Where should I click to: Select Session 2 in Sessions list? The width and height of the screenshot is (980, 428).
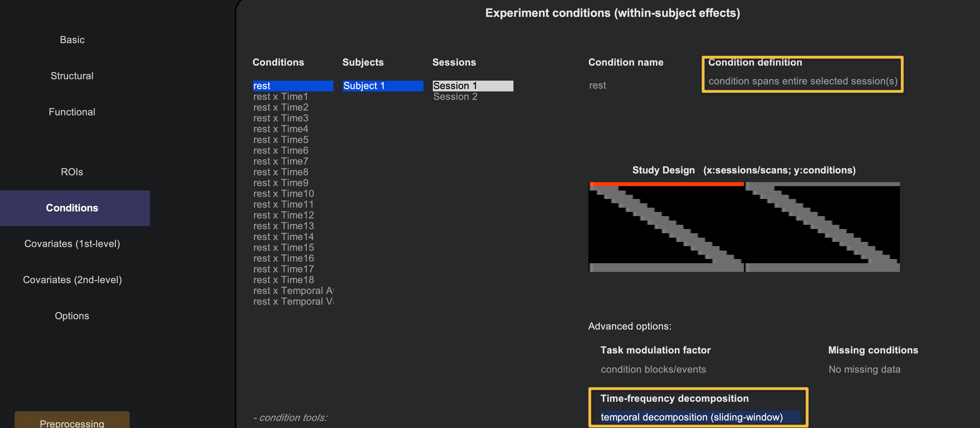click(x=473, y=97)
